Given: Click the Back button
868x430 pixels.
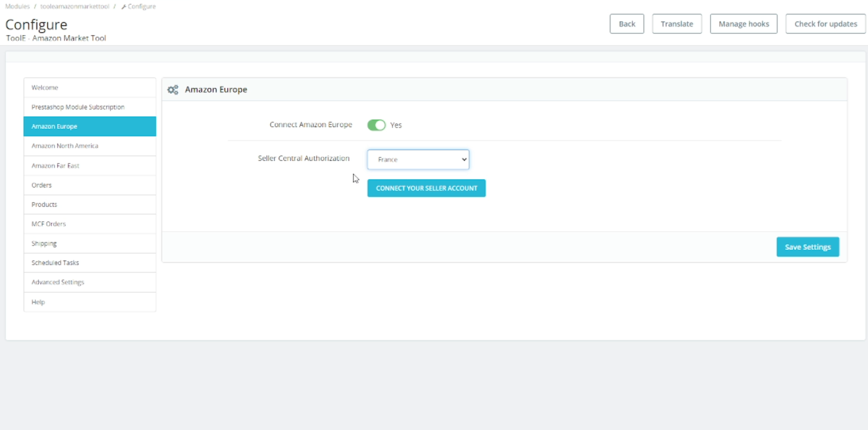Looking at the screenshot, I should [627, 24].
